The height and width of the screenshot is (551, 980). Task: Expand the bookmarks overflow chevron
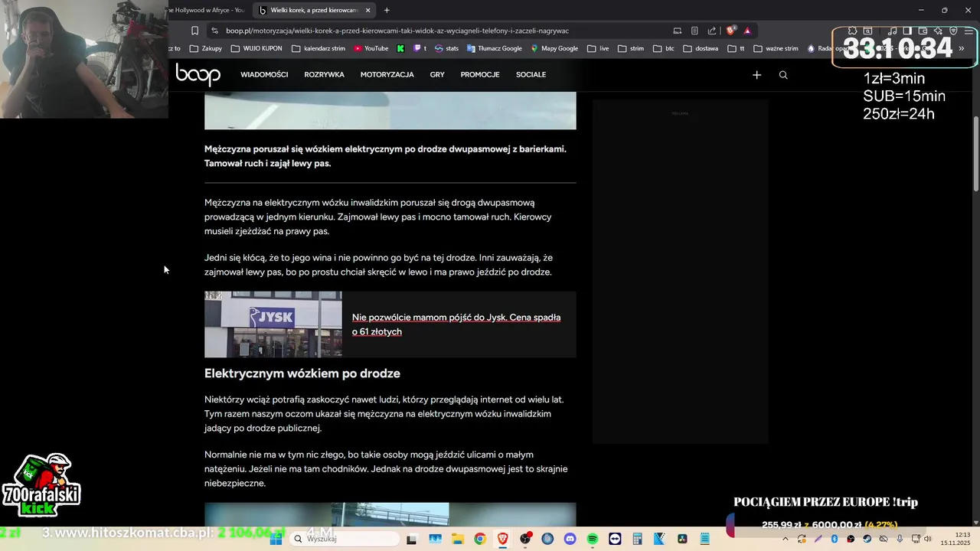click(x=962, y=48)
